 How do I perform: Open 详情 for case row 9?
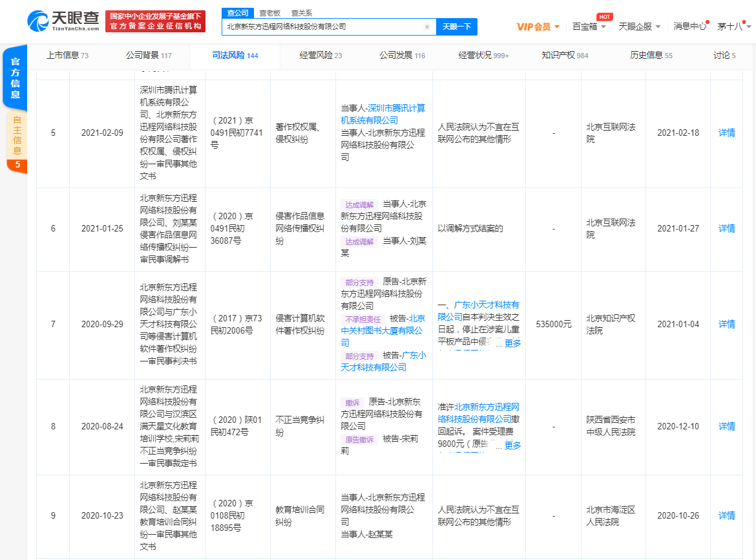click(x=726, y=515)
